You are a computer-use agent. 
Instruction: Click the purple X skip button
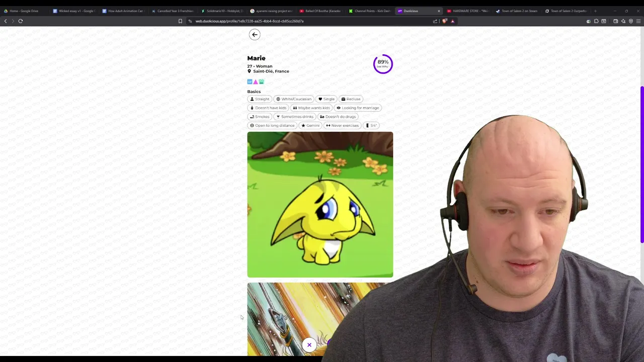coord(309,344)
